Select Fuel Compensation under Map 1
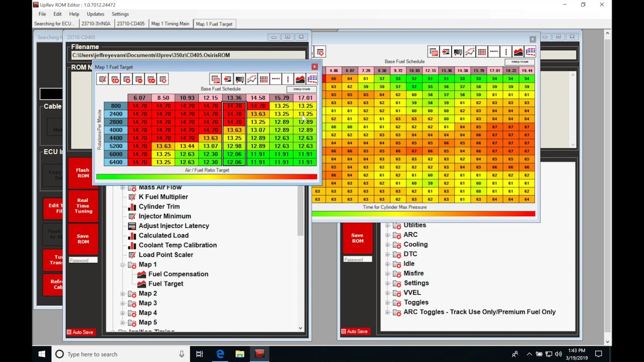Viewport: 644px width, 362px height. [x=178, y=274]
